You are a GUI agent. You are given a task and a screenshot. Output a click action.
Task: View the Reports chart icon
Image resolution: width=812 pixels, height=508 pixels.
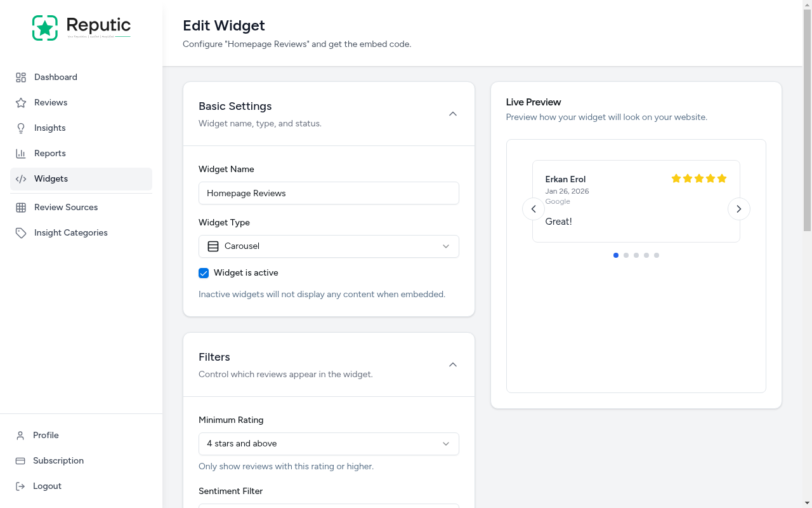pyautogui.click(x=21, y=153)
